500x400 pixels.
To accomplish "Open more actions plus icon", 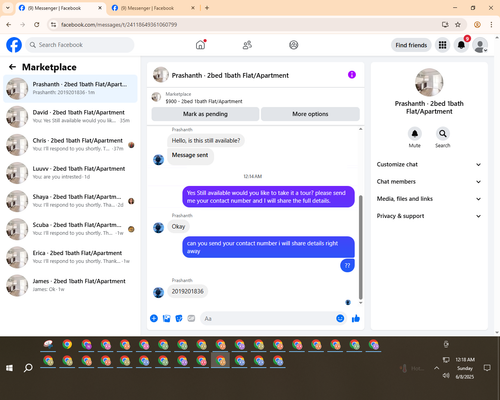I will pyautogui.click(x=154, y=318).
